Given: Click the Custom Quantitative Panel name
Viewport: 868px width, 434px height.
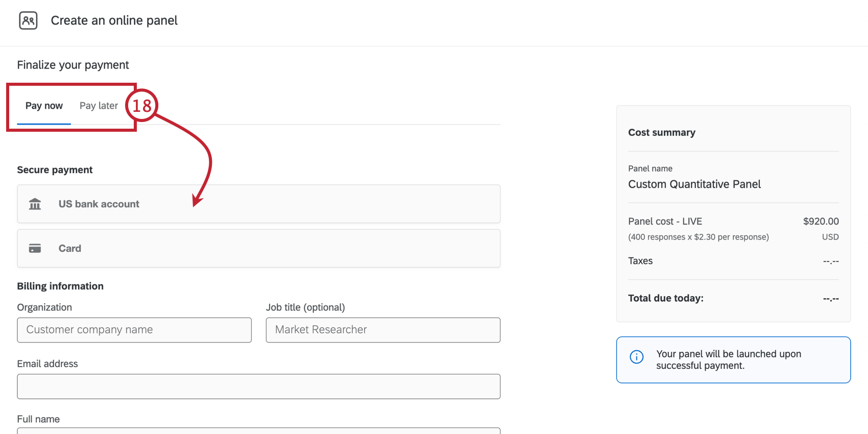Looking at the screenshot, I should [x=694, y=184].
